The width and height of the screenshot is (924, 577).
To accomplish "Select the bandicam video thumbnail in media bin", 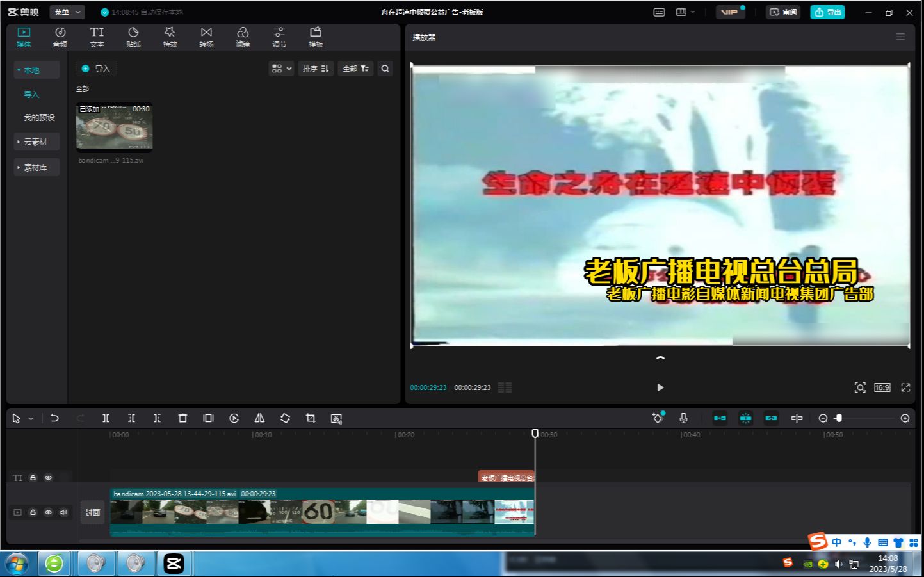I will coord(115,127).
